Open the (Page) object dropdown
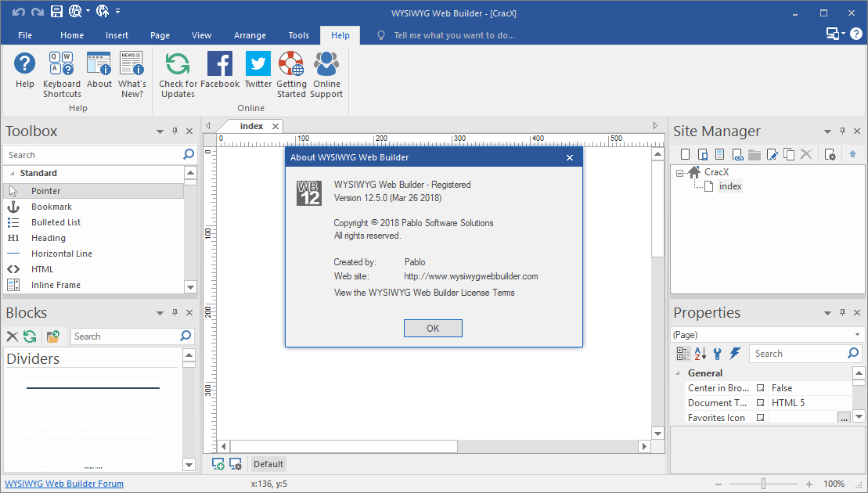This screenshot has height=493, width=868. pos(858,335)
